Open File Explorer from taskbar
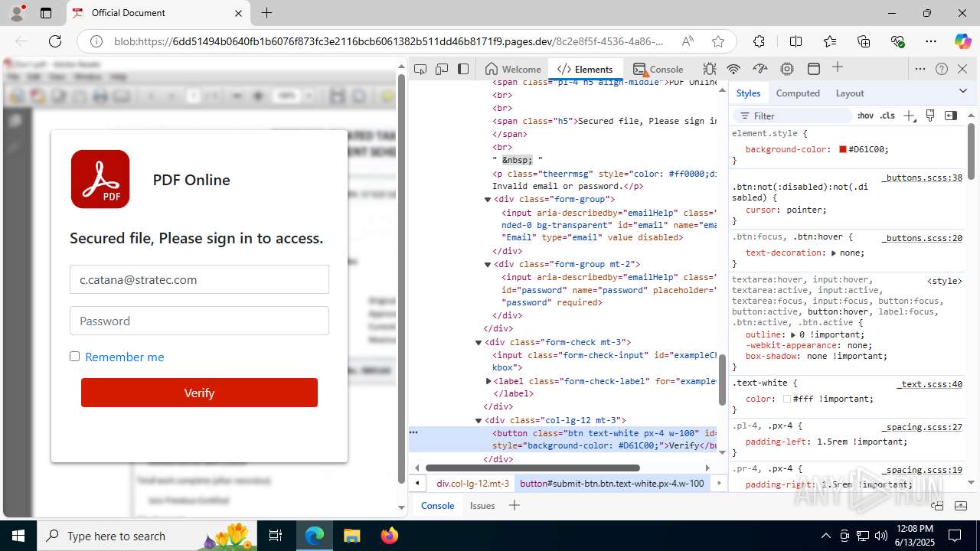The image size is (980, 551). pos(351,536)
